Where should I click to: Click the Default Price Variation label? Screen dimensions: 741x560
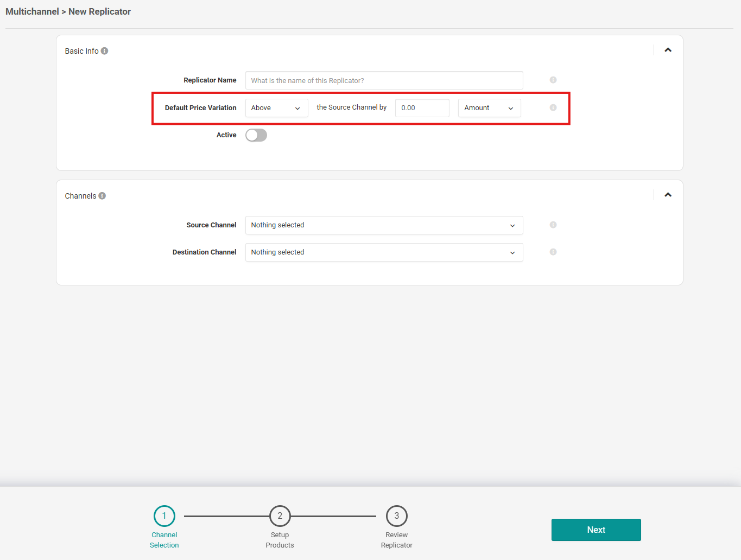201,108
